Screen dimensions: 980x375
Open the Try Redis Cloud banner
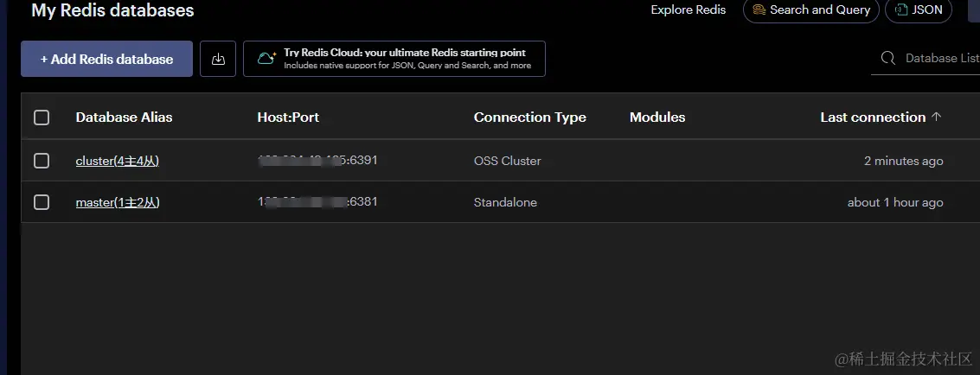click(x=394, y=59)
